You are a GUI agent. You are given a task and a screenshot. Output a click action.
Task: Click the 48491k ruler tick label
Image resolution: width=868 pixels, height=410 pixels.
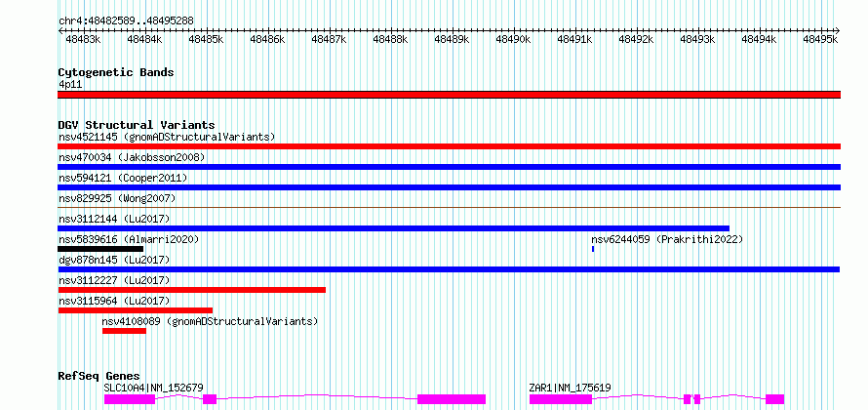tap(574, 39)
